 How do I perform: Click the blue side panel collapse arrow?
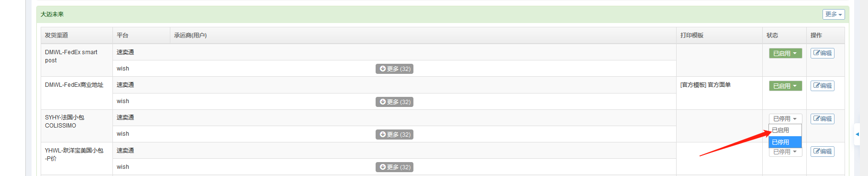[x=857, y=134]
